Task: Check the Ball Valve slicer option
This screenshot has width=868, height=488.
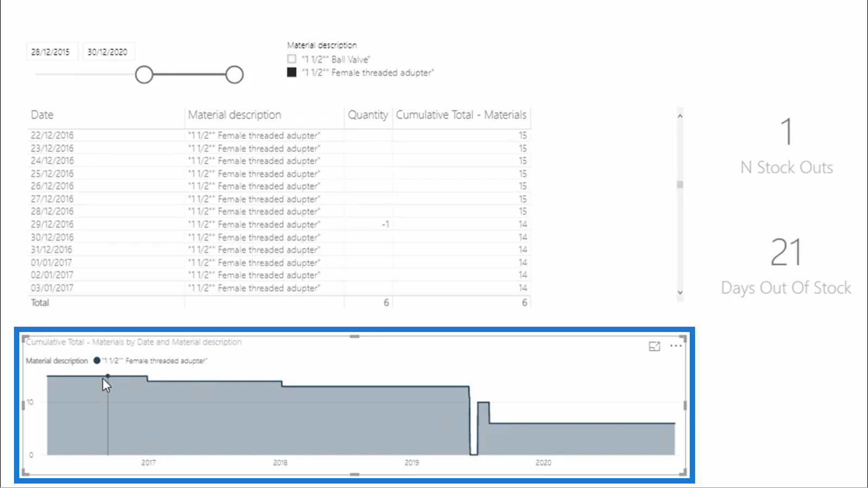Action: 292,59
